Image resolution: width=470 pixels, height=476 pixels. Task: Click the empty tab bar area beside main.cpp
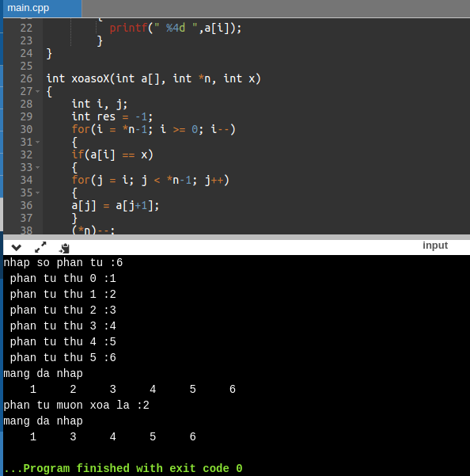276,9
